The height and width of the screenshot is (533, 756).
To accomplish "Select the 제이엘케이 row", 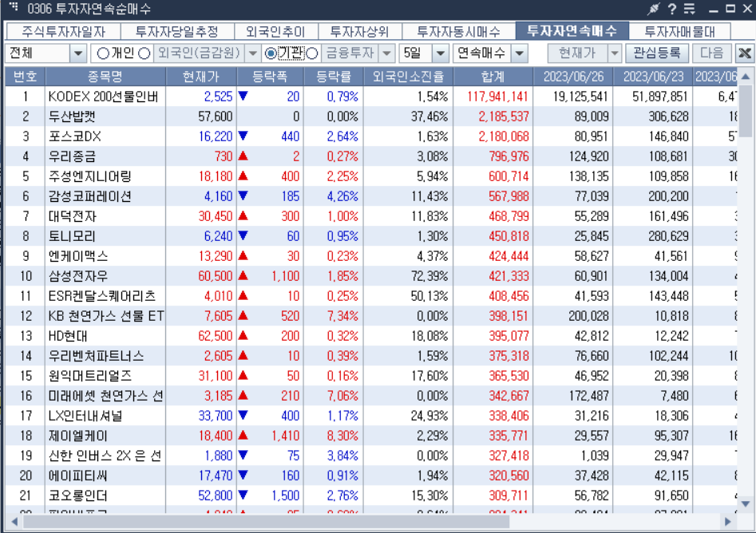I will tap(371, 436).
